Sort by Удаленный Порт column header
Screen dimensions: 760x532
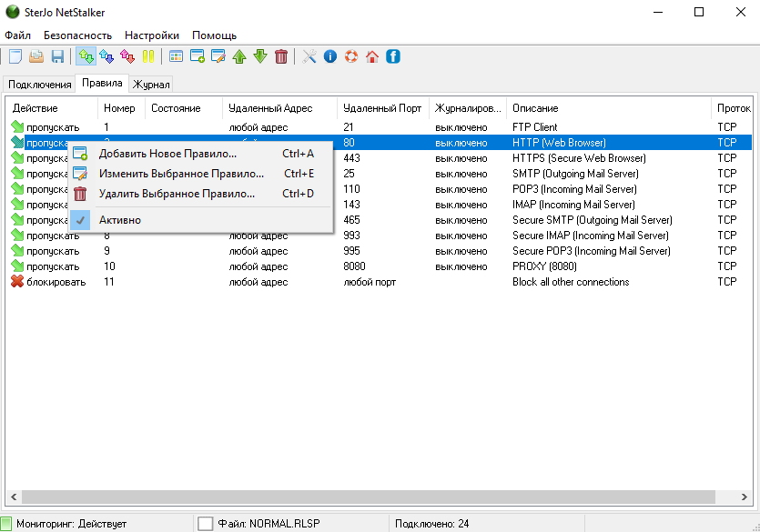(x=383, y=108)
